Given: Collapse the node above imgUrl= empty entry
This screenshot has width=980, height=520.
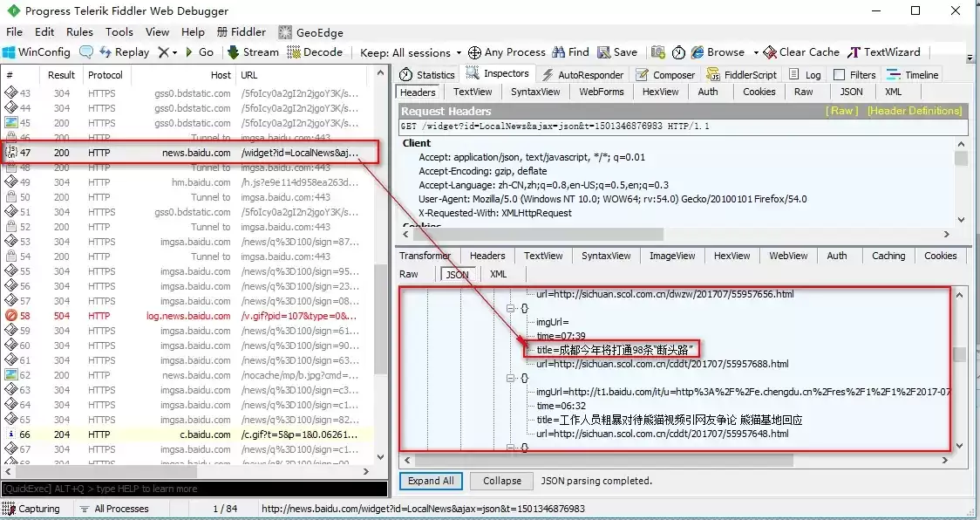Looking at the screenshot, I should [x=511, y=309].
